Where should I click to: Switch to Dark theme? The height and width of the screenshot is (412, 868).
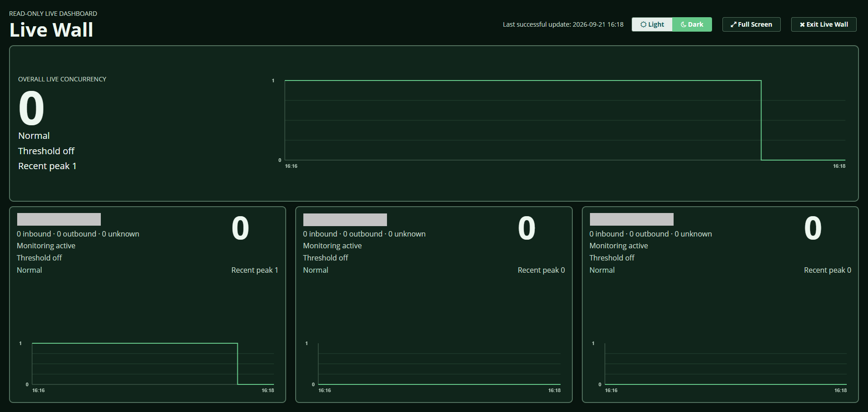tap(692, 24)
